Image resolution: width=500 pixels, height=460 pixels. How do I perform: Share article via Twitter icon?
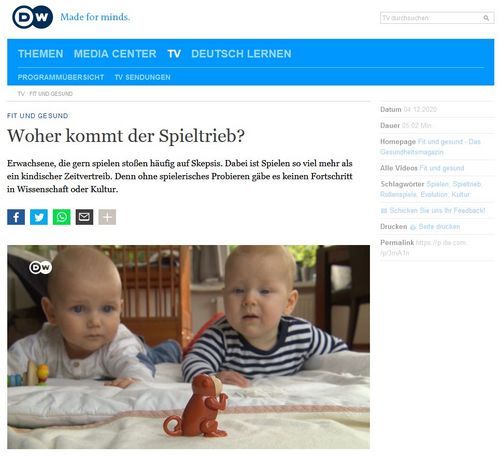tap(39, 217)
